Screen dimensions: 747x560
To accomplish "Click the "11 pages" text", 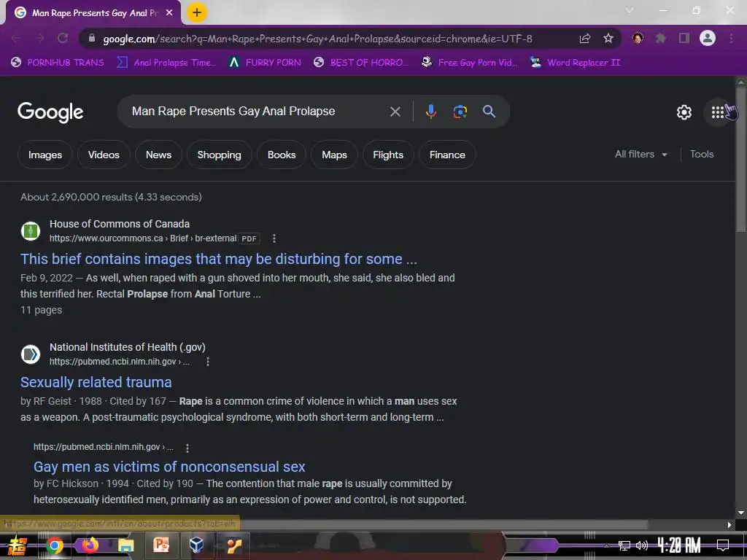I will (x=41, y=310).
